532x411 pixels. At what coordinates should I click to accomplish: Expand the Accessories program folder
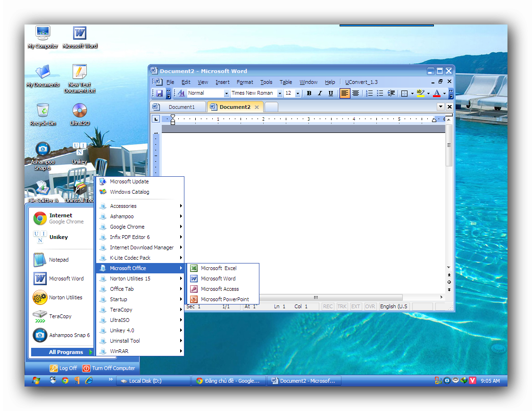point(140,206)
